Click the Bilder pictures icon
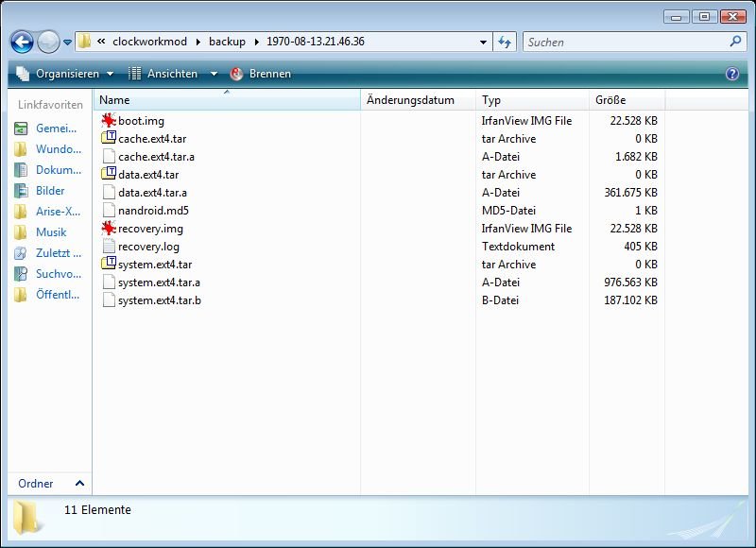This screenshot has width=756, height=548. (x=21, y=190)
